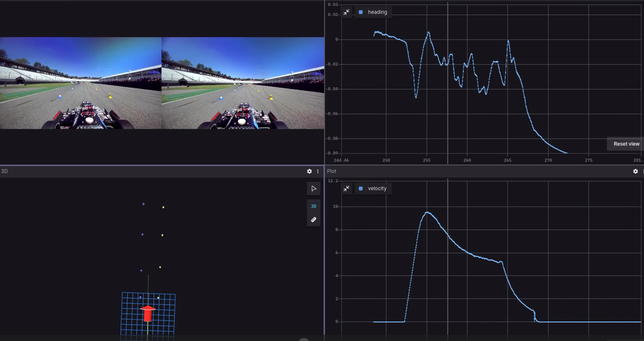This screenshot has width=644, height=341.
Task: Open the 3D panel kebab menu
Action: (x=317, y=171)
